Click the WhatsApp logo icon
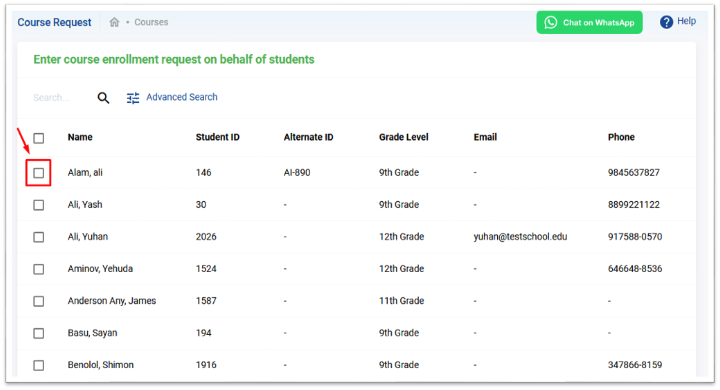This screenshot has width=720, height=390. (x=551, y=23)
